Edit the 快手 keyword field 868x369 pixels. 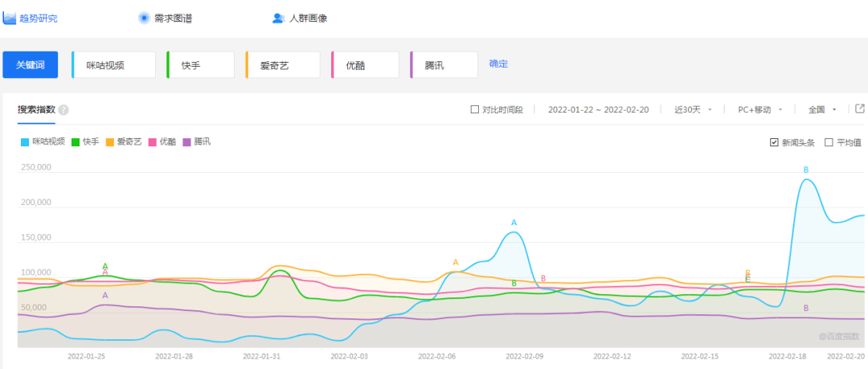coord(200,65)
